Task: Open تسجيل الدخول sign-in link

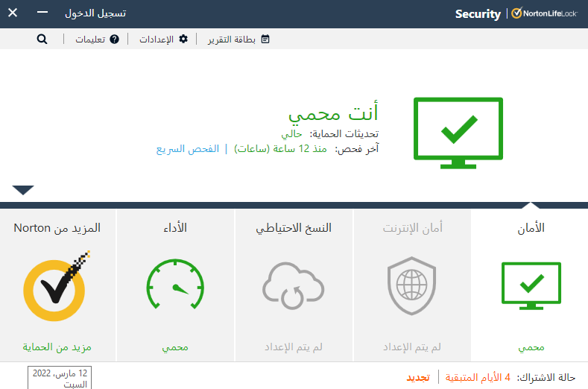Action: 95,13
